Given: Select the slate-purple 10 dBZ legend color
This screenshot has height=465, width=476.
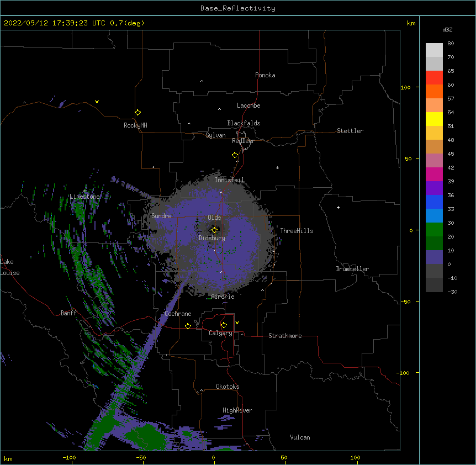Looking at the screenshot, I should 434,257.
